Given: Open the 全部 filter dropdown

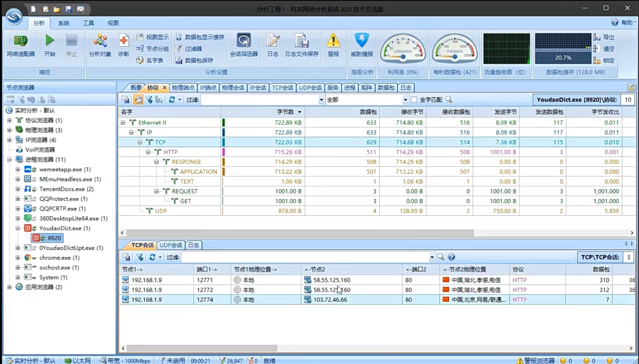Looking at the screenshot, I should pos(405,100).
